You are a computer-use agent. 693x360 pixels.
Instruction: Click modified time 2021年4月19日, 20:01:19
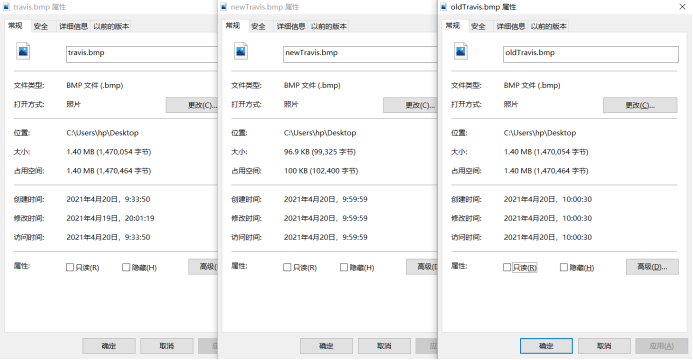pos(110,218)
